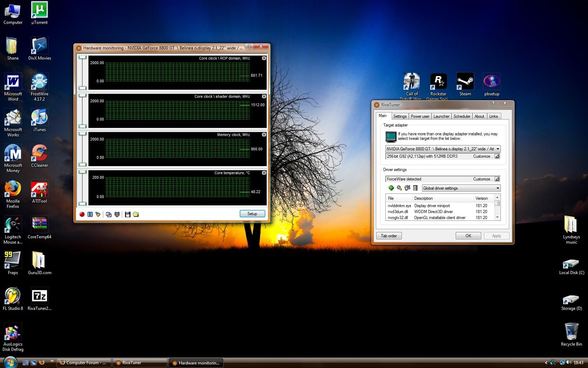This screenshot has height=368, width=588.
Task: Close the Memory clock graph panel
Action: [264, 135]
